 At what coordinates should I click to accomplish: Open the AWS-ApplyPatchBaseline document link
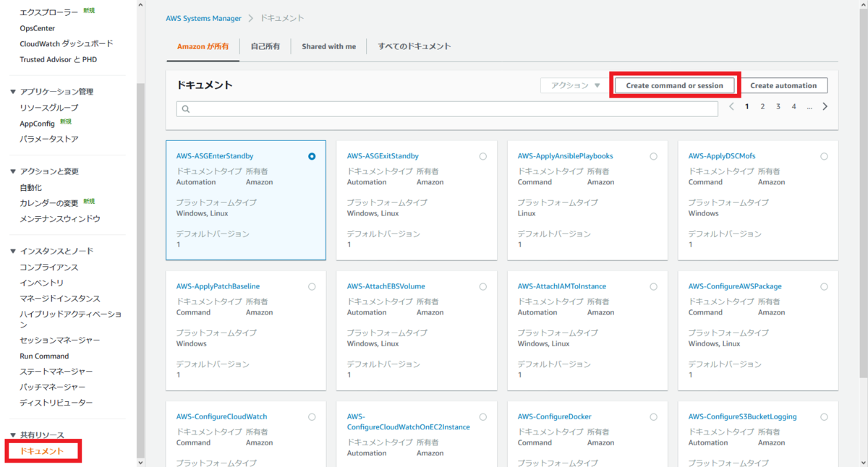pos(218,286)
